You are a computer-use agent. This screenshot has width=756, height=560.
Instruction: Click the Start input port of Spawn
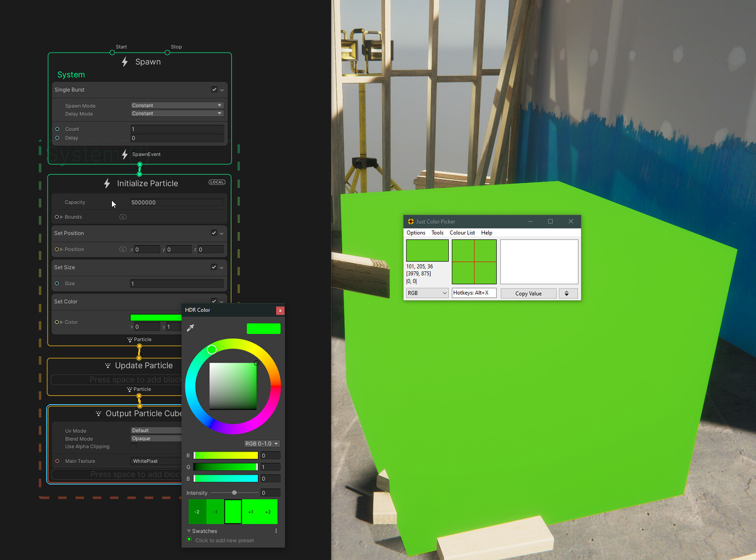point(112,52)
